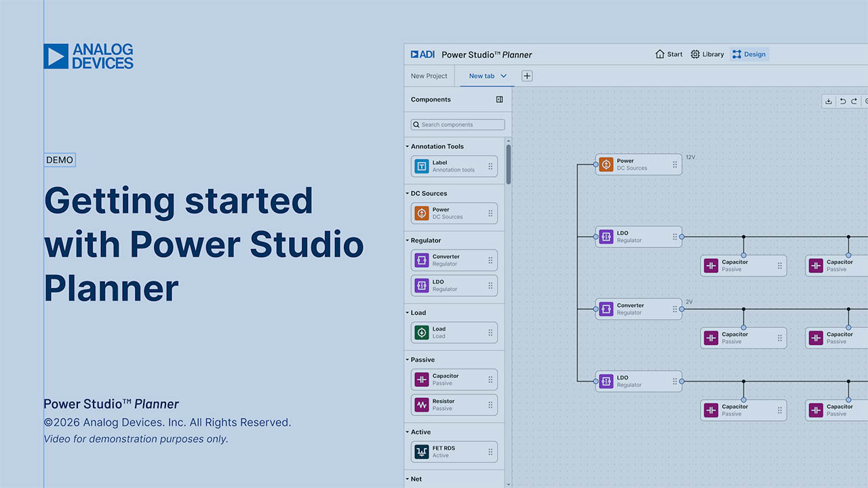Collapse the Annotation Tools section
This screenshot has width=868, height=488.
(x=408, y=146)
